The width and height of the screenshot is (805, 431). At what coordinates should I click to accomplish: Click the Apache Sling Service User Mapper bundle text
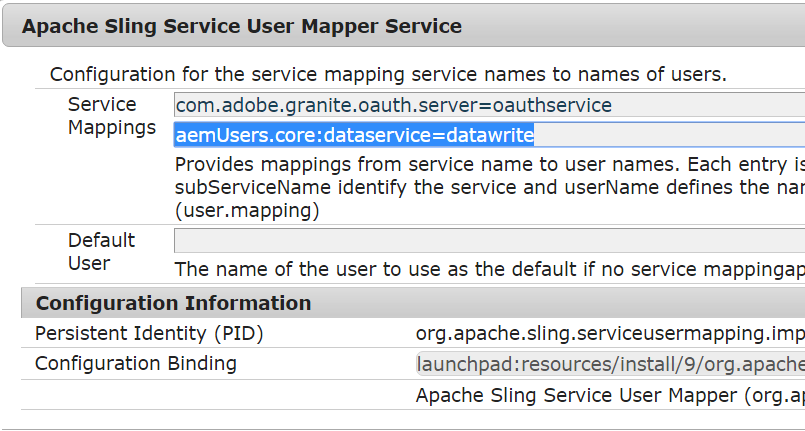(x=610, y=395)
